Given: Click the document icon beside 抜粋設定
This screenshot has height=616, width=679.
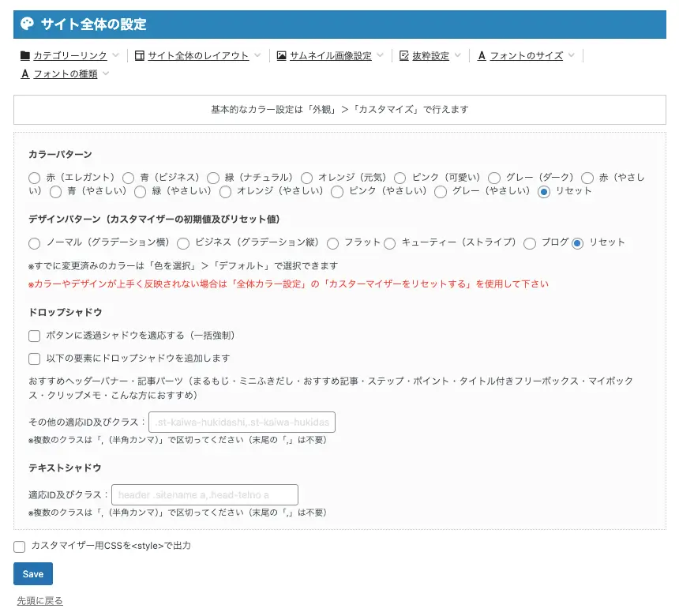Looking at the screenshot, I should 405,54.
